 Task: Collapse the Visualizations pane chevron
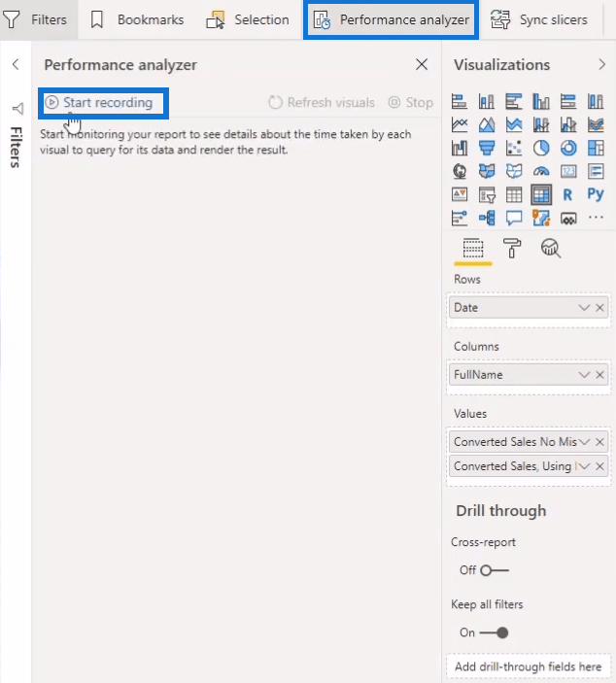pos(602,64)
